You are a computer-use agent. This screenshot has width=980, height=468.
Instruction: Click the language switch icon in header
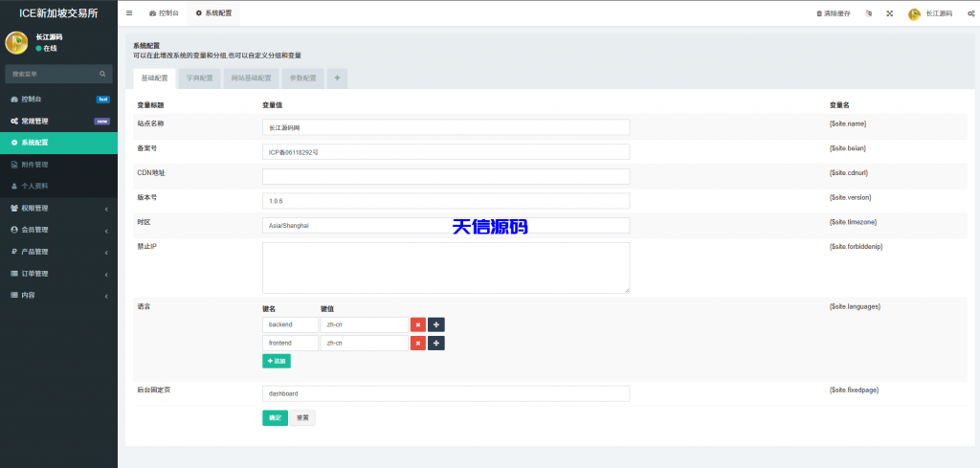pyautogui.click(x=868, y=13)
